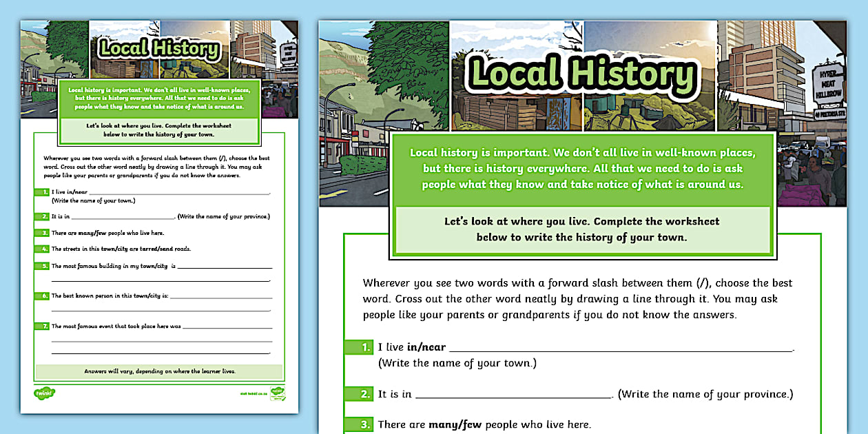Select the green number 1 badge

point(363,347)
